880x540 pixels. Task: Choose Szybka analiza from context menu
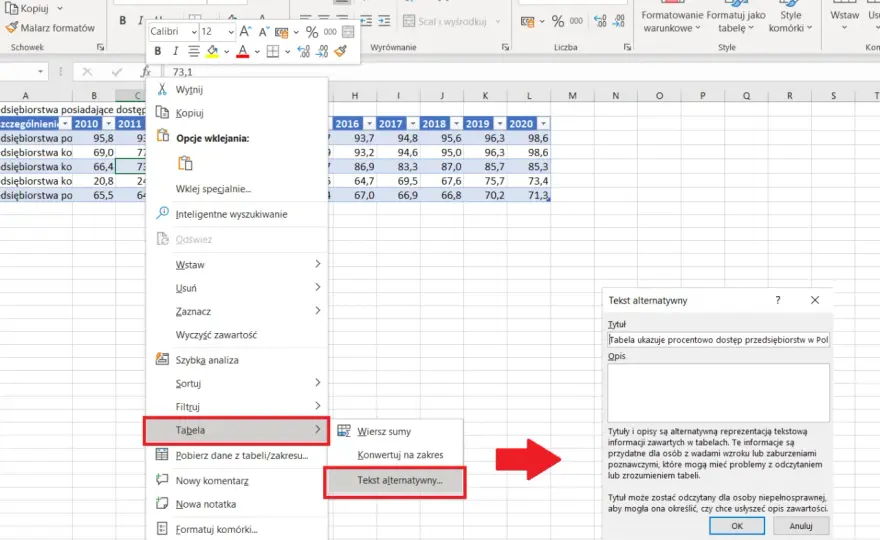(x=237, y=360)
